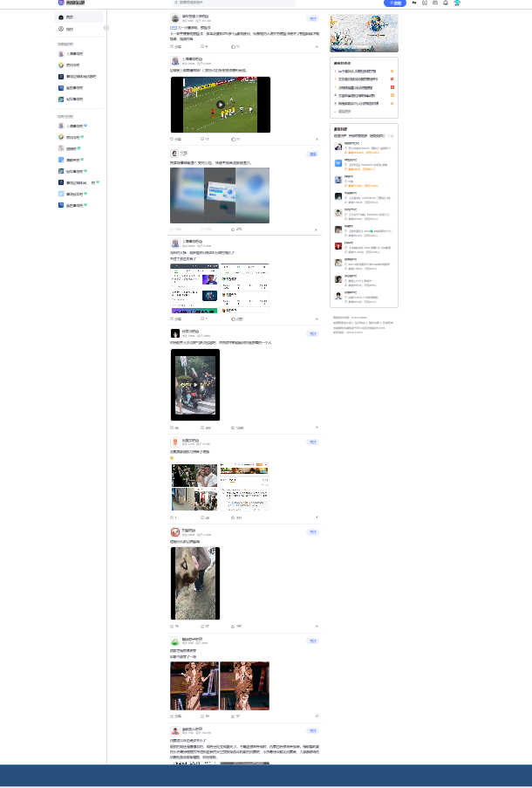
Task: Click the header icon left of the smiley face
Action: coord(414,3)
